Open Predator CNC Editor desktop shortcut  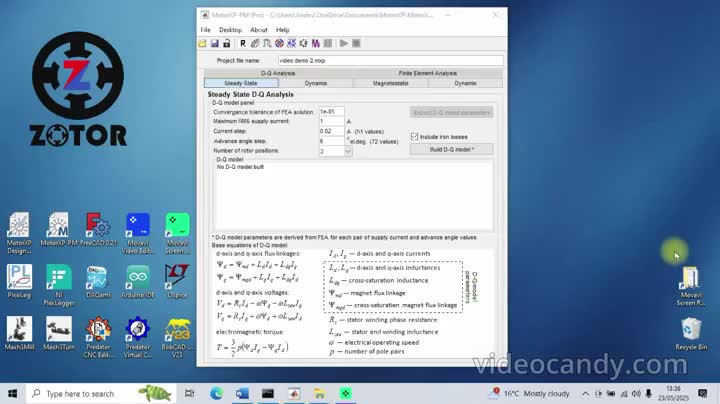[98, 337]
